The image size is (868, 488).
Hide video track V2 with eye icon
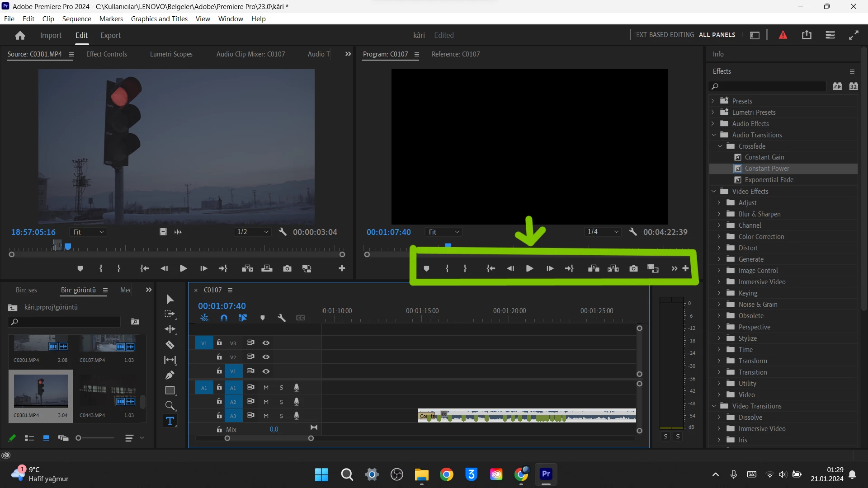266,357
